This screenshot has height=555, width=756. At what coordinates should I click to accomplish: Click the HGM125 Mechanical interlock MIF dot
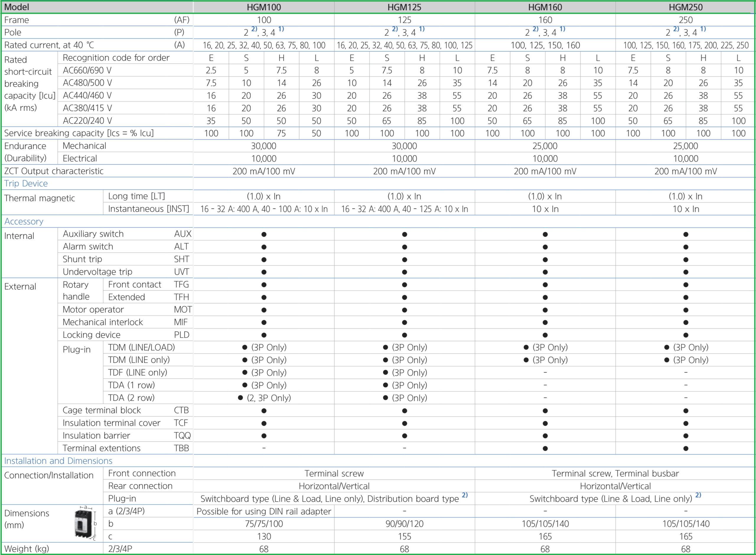pos(404,322)
